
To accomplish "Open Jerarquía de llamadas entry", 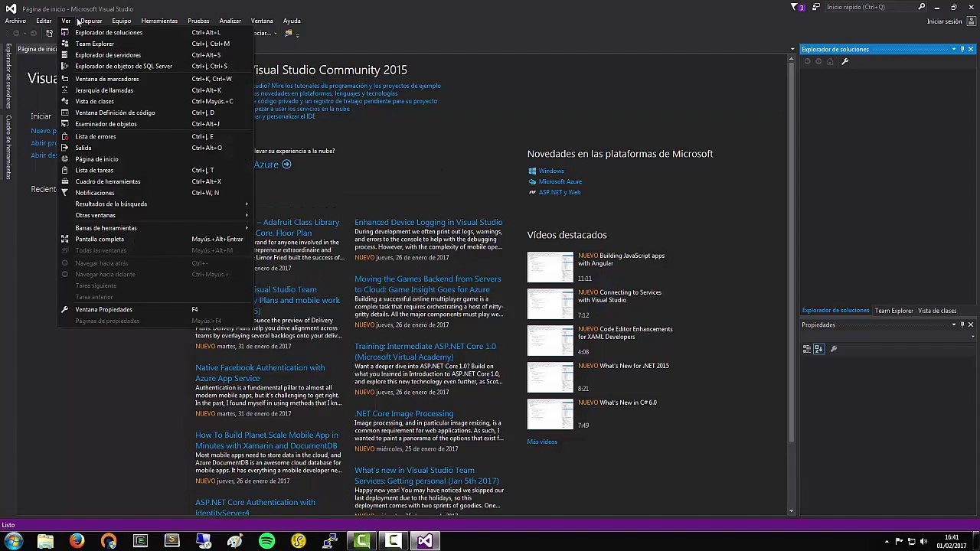I will click(x=155, y=90).
